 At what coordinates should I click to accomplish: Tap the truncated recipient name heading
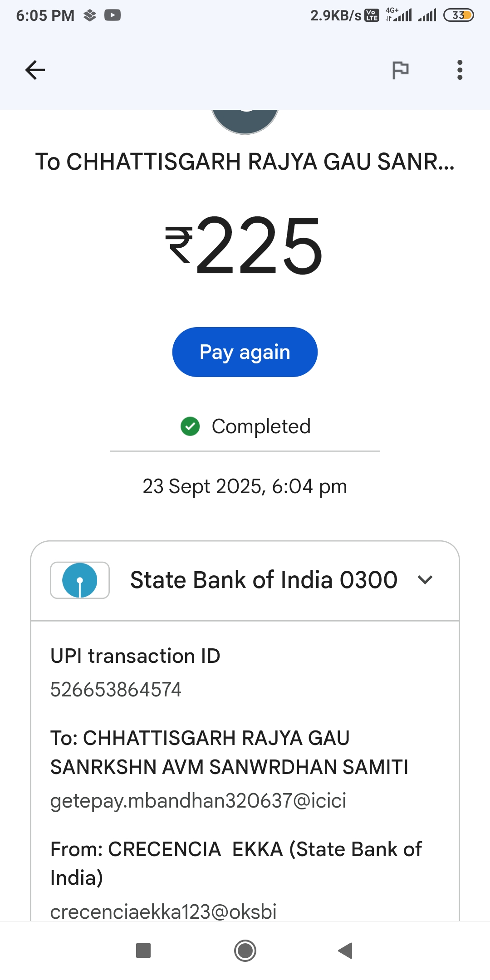[245, 162]
